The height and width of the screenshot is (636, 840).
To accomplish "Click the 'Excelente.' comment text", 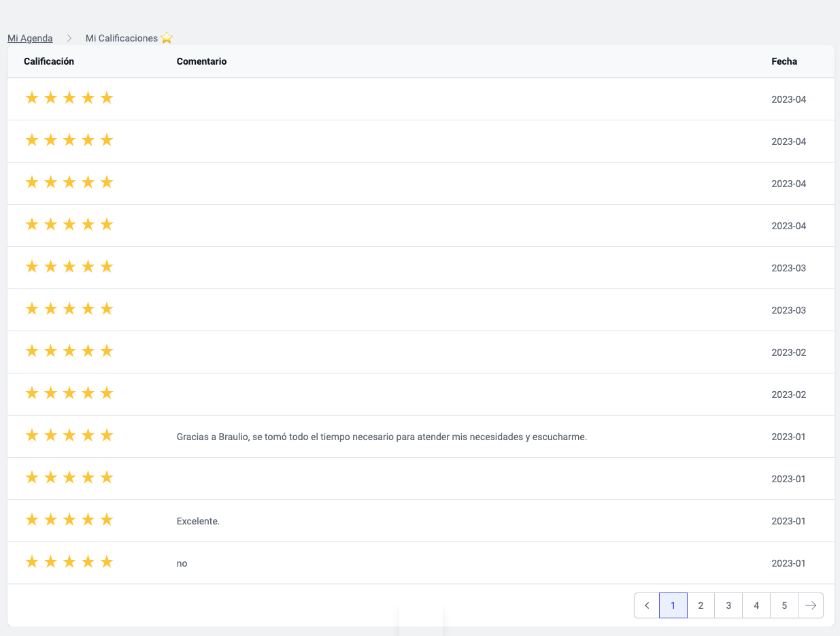I will click(x=198, y=522).
